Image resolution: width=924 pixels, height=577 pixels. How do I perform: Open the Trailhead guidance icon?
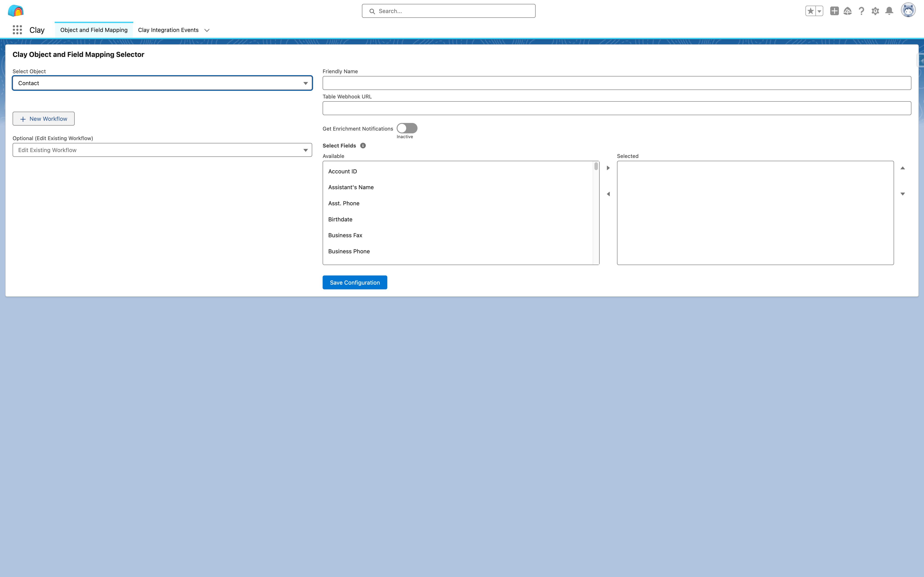pyautogui.click(x=848, y=11)
